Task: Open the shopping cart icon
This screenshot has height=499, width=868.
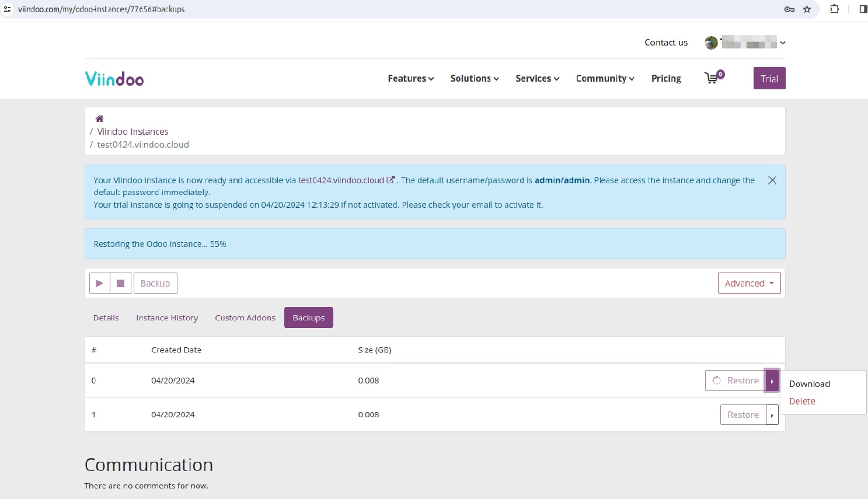Action: [714, 78]
